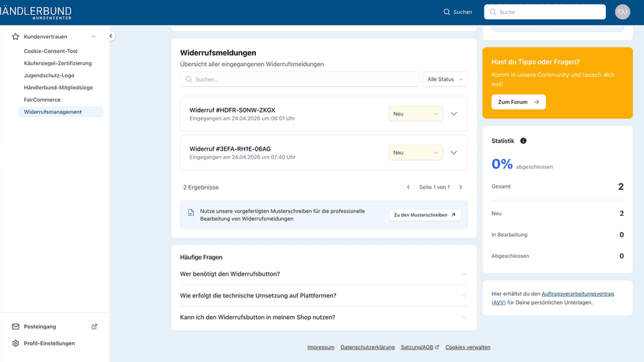
Task: Click the Widerruf #3EFA-RH1E-06AG title
Action: click(230, 149)
